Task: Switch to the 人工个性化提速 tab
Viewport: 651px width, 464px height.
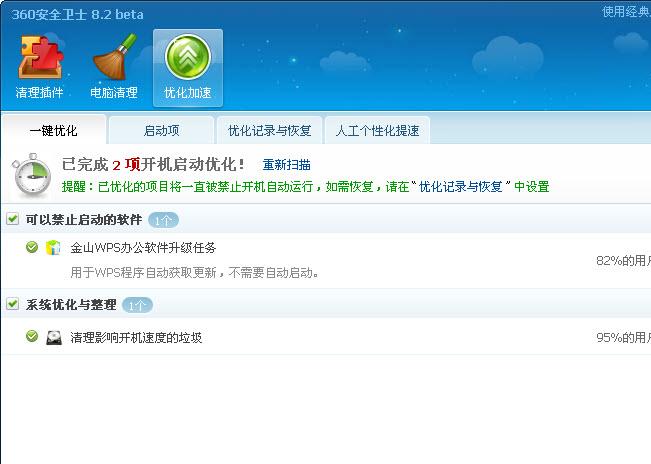Action: (x=377, y=130)
